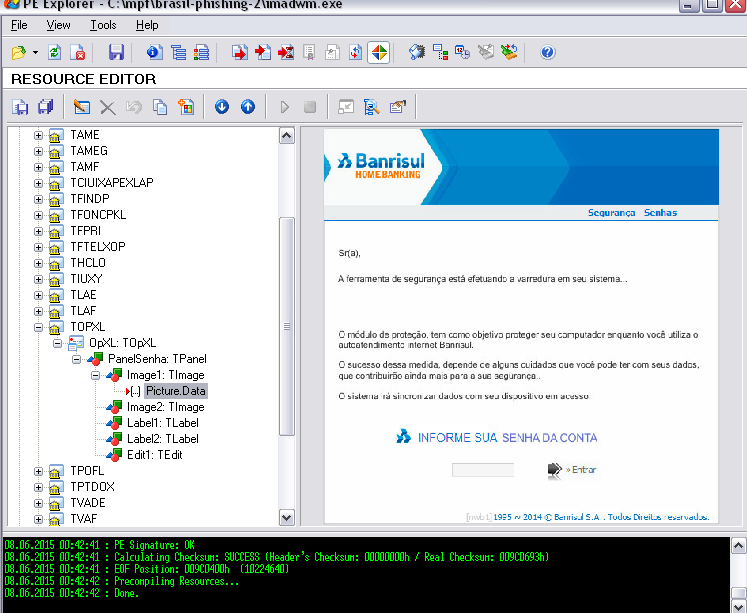Click 'Senhas' in the preview image
The image size is (747, 613).
[660, 213]
